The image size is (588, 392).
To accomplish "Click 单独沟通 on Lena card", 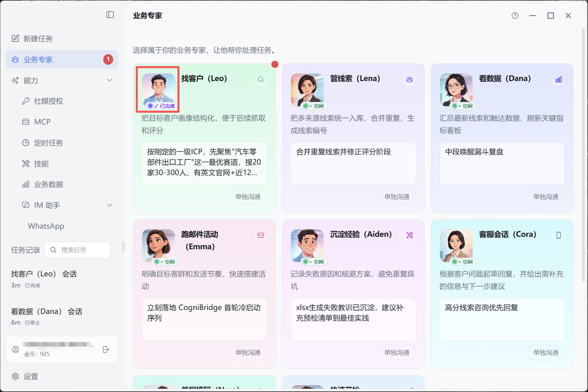I will point(397,197).
